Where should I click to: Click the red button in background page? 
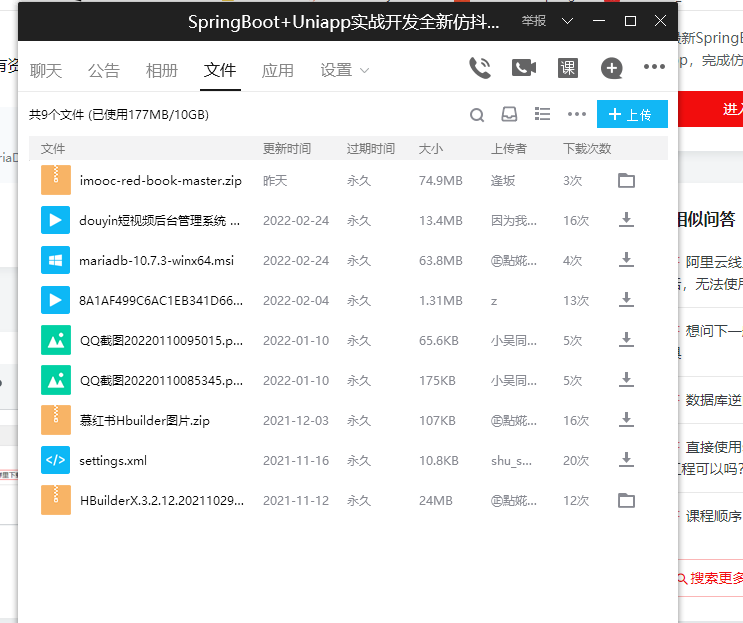[x=710, y=109]
